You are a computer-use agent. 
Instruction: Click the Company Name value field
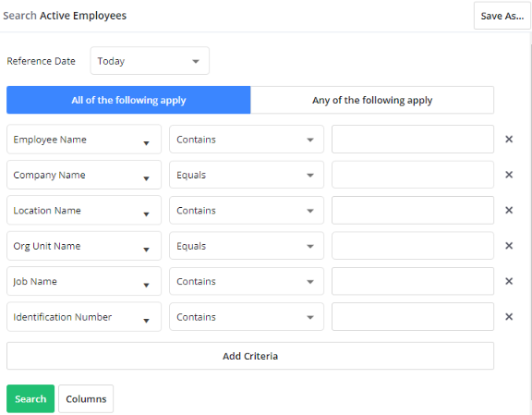tap(413, 175)
